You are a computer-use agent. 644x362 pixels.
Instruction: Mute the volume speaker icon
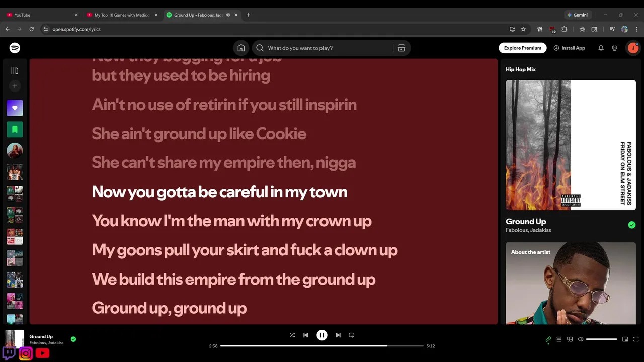581,339
